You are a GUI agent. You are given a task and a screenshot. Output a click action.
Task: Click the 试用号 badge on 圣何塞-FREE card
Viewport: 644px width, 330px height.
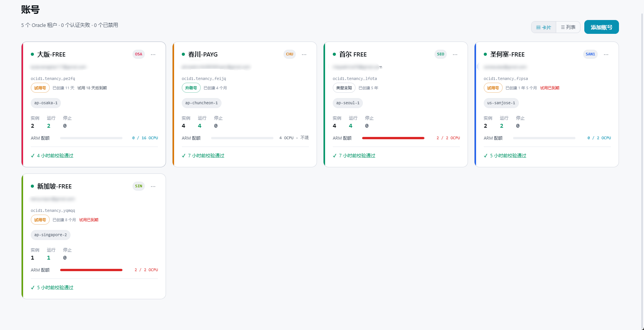click(493, 88)
